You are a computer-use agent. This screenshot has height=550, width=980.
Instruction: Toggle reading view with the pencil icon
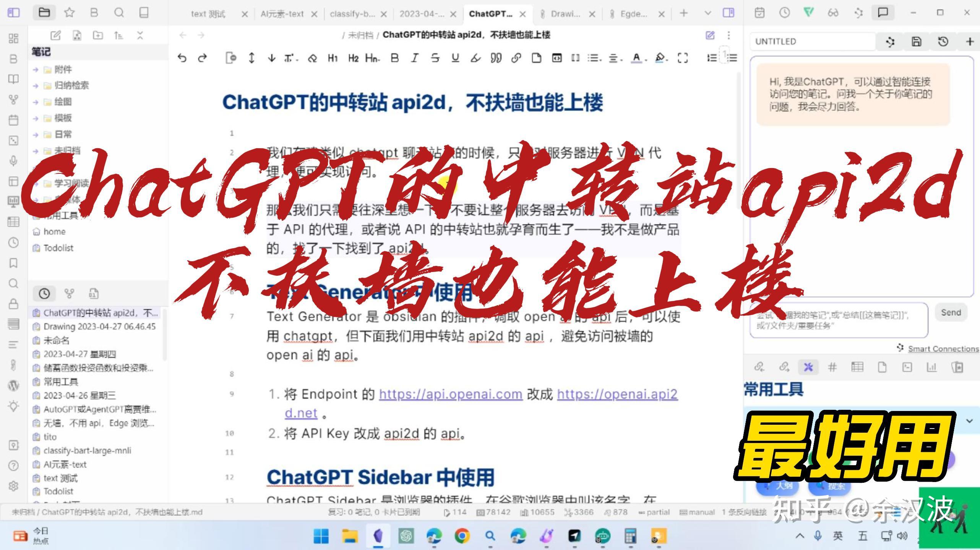click(x=710, y=35)
